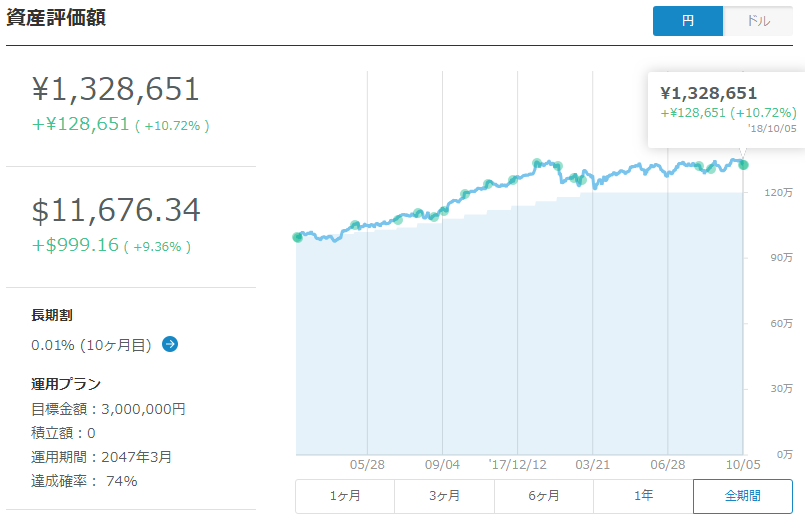The image size is (805, 522).
Task: Select the 6ヶ月 period tab
Action: [544, 496]
